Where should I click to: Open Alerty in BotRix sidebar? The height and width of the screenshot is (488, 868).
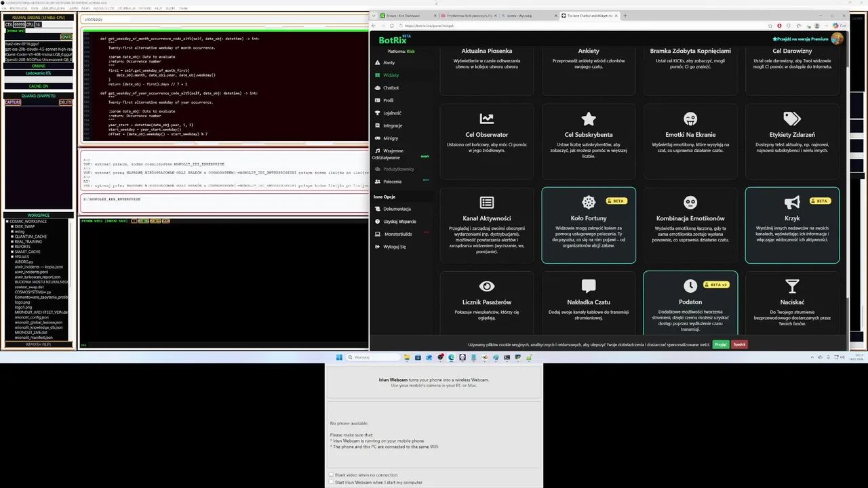coord(389,62)
